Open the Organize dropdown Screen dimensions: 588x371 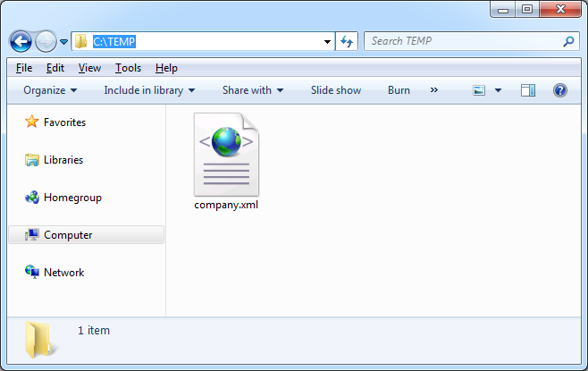pyautogui.click(x=50, y=90)
